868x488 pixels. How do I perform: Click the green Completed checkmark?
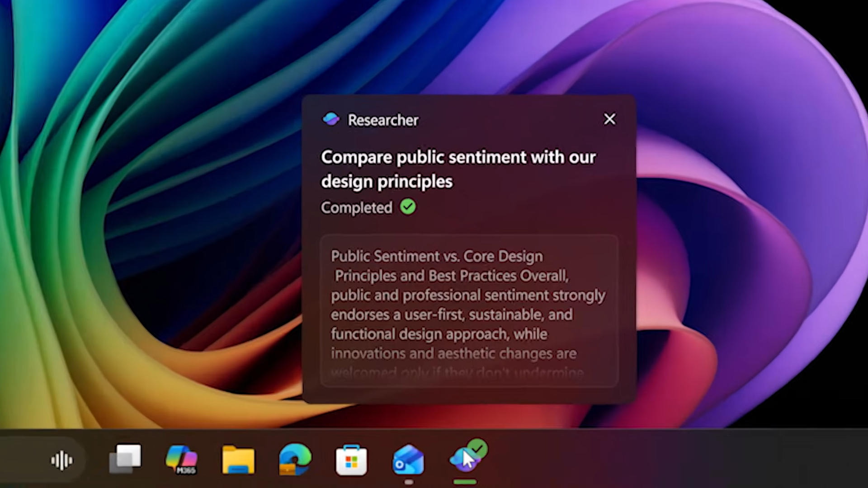click(407, 207)
